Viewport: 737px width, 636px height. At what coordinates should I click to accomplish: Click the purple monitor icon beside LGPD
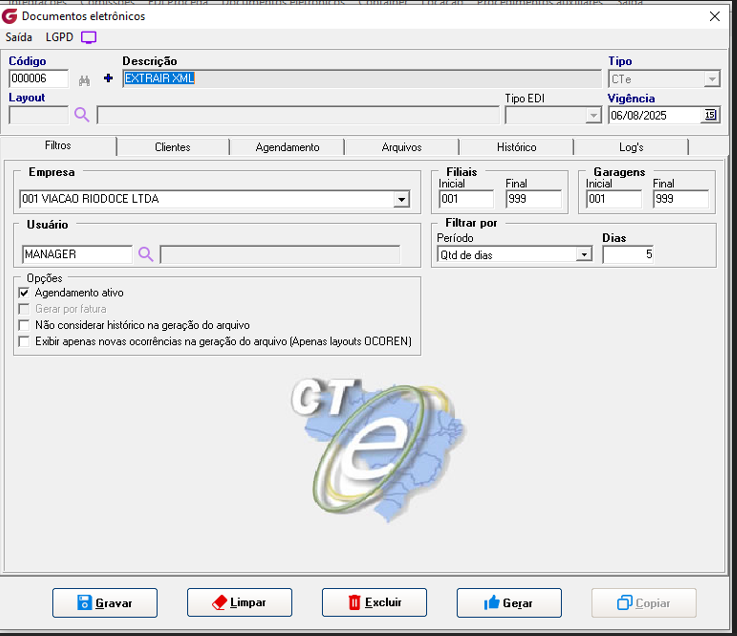coord(88,37)
